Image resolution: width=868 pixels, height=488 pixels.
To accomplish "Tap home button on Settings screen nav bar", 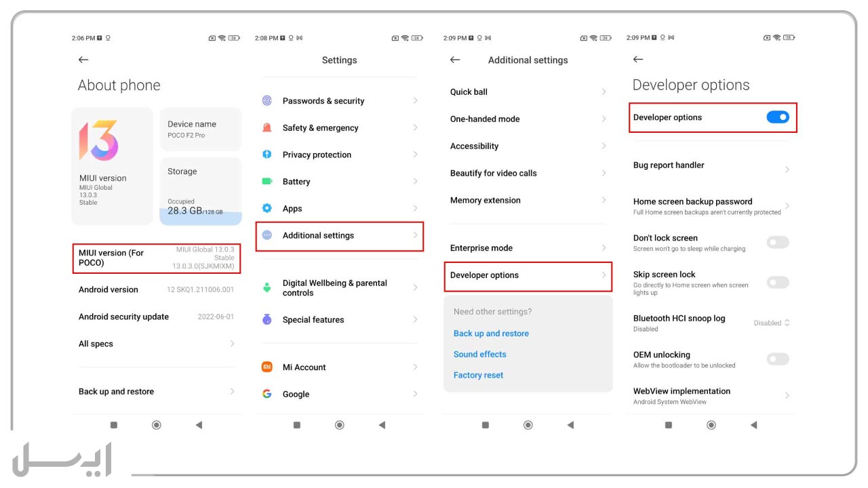I will click(x=340, y=425).
